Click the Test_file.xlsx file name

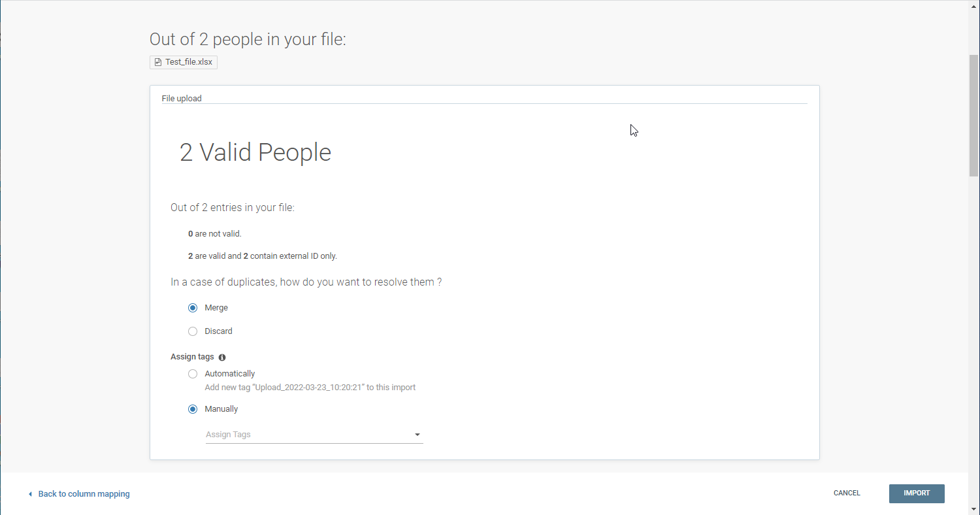coord(188,62)
